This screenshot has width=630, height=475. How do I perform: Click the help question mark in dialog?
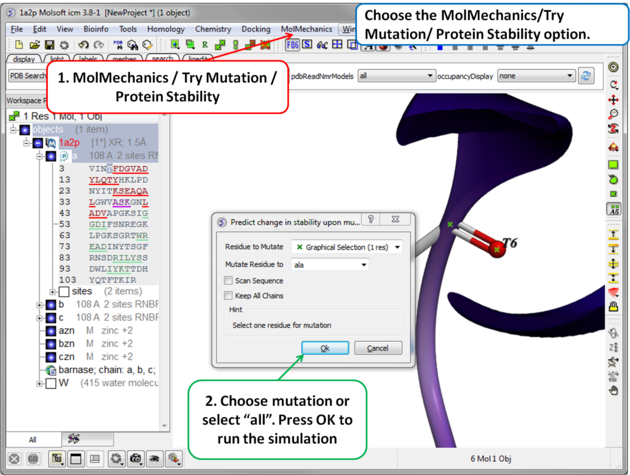tap(370, 221)
